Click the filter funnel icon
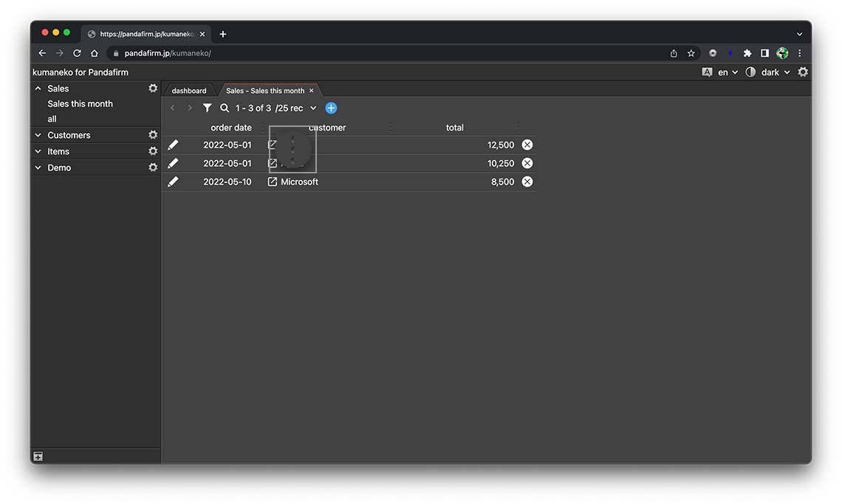Screen dimensions: 842x504 pyautogui.click(x=208, y=108)
